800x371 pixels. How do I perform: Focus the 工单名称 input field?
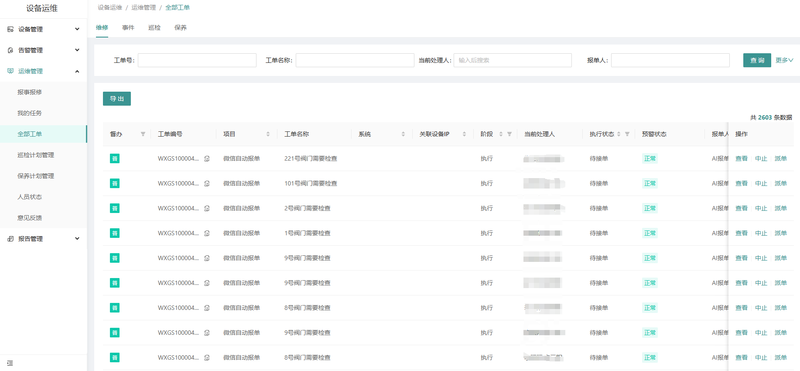(355, 60)
